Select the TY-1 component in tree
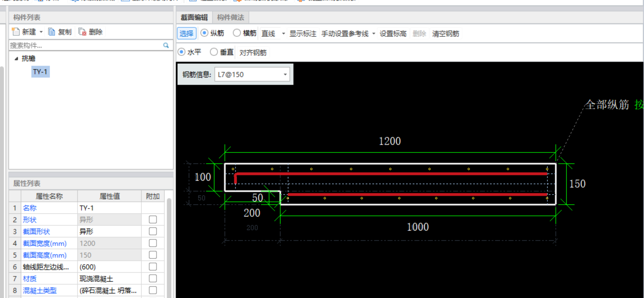The image size is (644, 298). click(40, 71)
